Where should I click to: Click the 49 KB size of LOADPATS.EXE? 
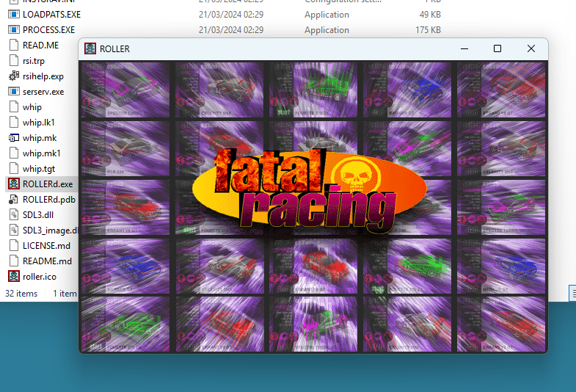pyautogui.click(x=430, y=15)
